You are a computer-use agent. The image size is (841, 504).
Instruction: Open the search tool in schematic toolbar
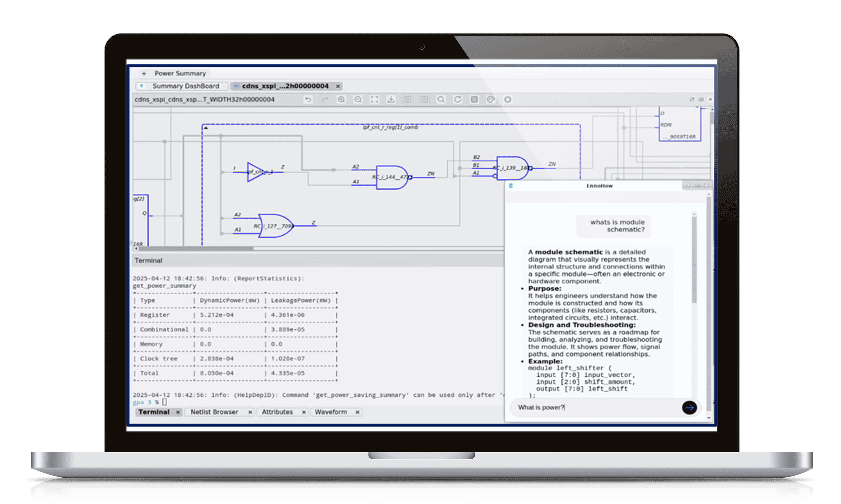tap(441, 99)
